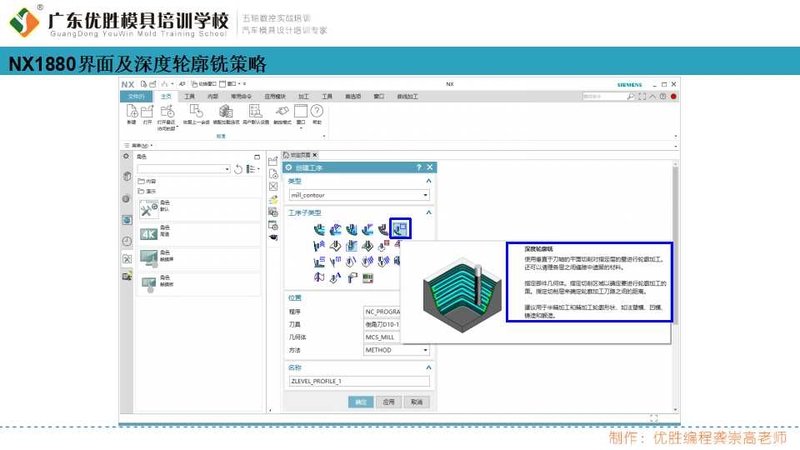Click the refresh icon in roles panel

[x=238, y=169]
